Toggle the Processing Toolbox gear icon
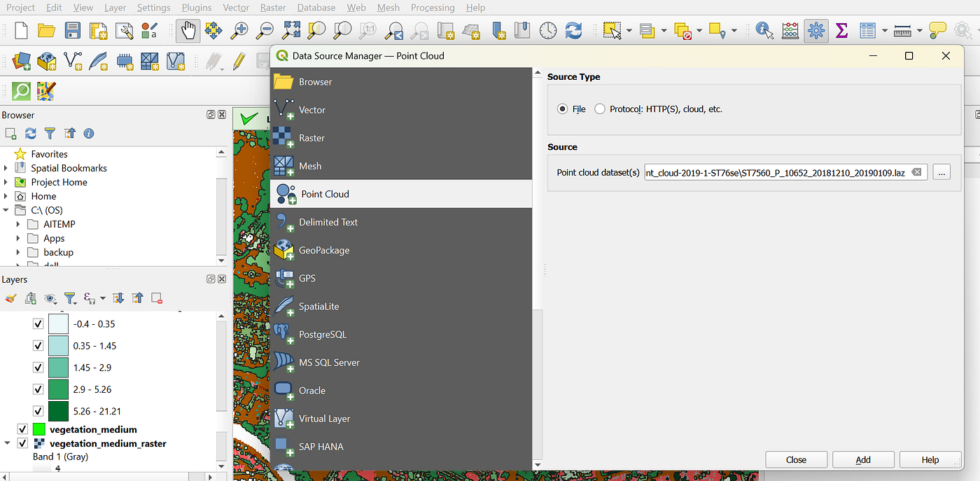This screenshot has width=980, height=481. pyautogui.click(x=816, y=30)
